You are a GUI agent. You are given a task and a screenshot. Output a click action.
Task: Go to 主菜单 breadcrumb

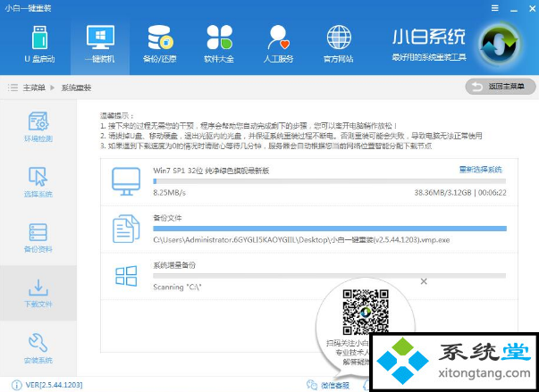coord(34,88)
